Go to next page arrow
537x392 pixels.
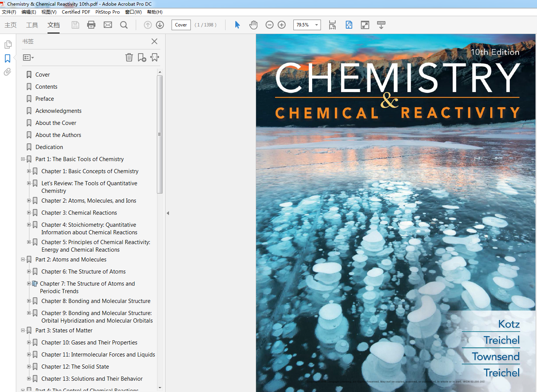160,25
